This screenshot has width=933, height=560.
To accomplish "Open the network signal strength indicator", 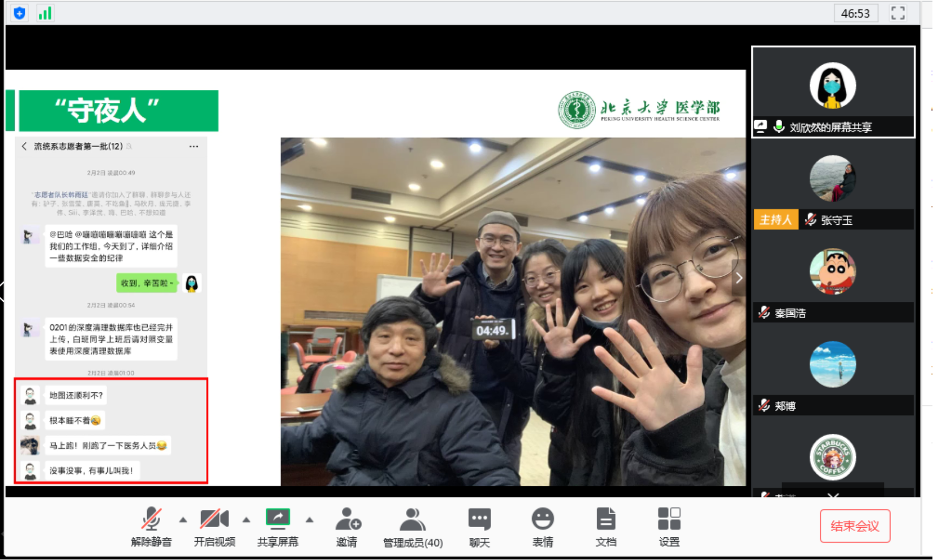I will 45,13.
